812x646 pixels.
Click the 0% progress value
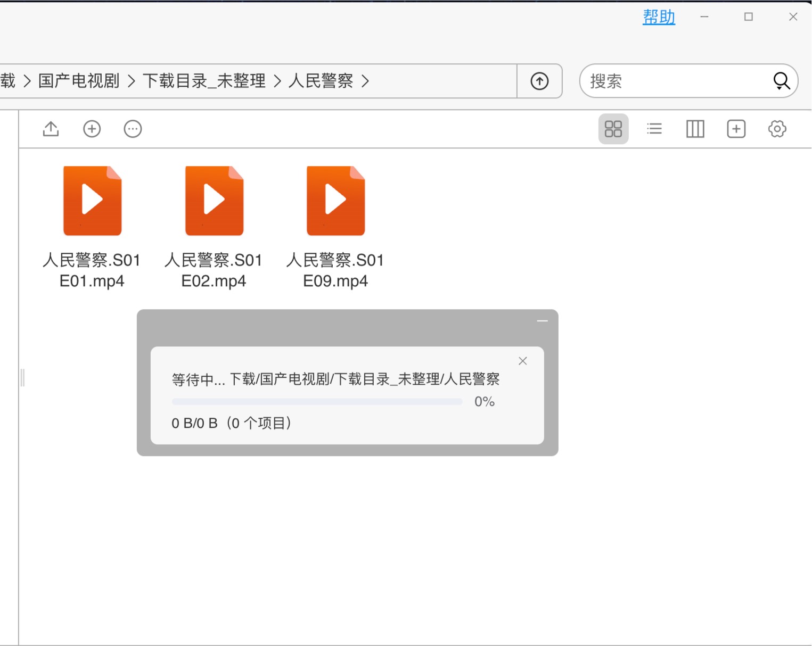point(485,402)
